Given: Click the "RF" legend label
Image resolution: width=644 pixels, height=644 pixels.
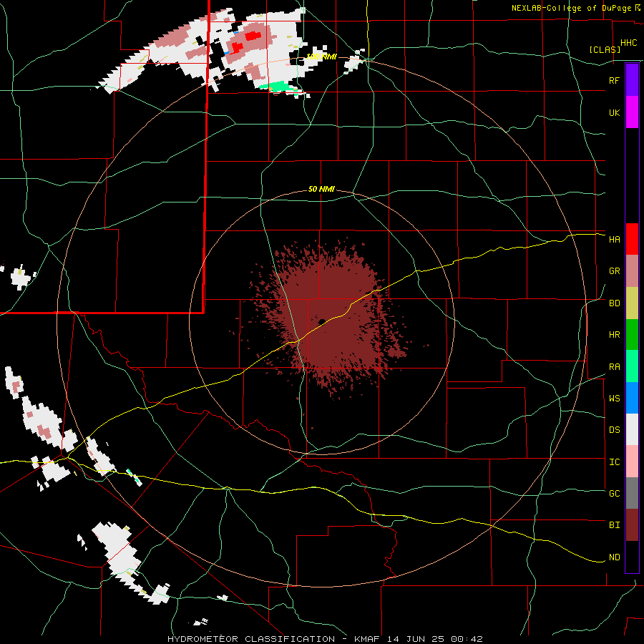Looking at the screenshot, I should click(x=614, y=80).
